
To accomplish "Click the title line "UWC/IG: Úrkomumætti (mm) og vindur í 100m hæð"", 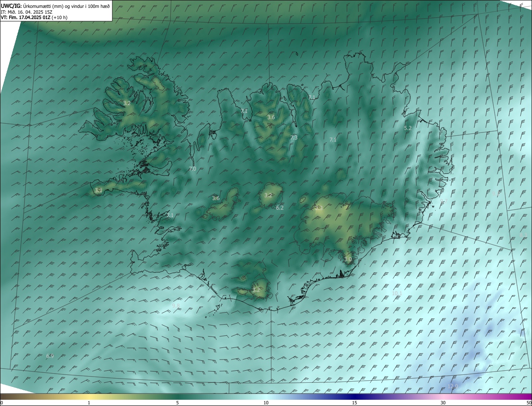I will coord(55,6).
